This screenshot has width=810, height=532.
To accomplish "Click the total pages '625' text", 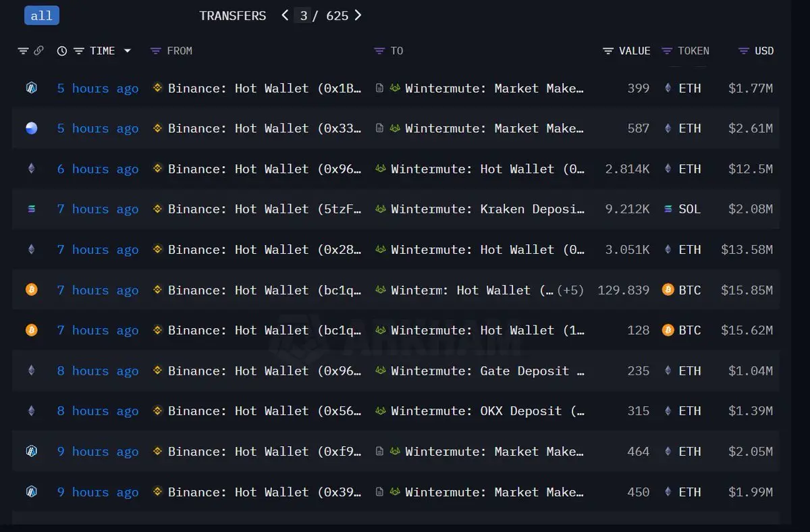I will click(x=337, y=16).
